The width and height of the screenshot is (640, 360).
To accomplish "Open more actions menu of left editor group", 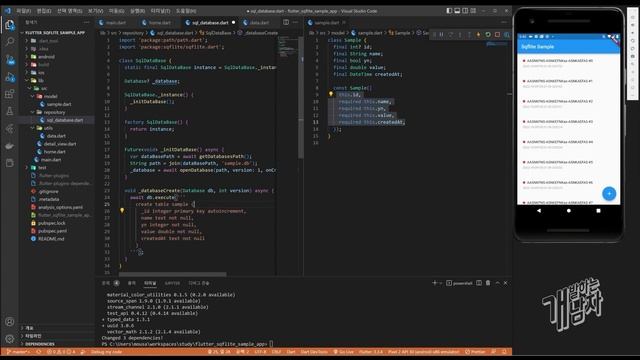I will [295, 22].
